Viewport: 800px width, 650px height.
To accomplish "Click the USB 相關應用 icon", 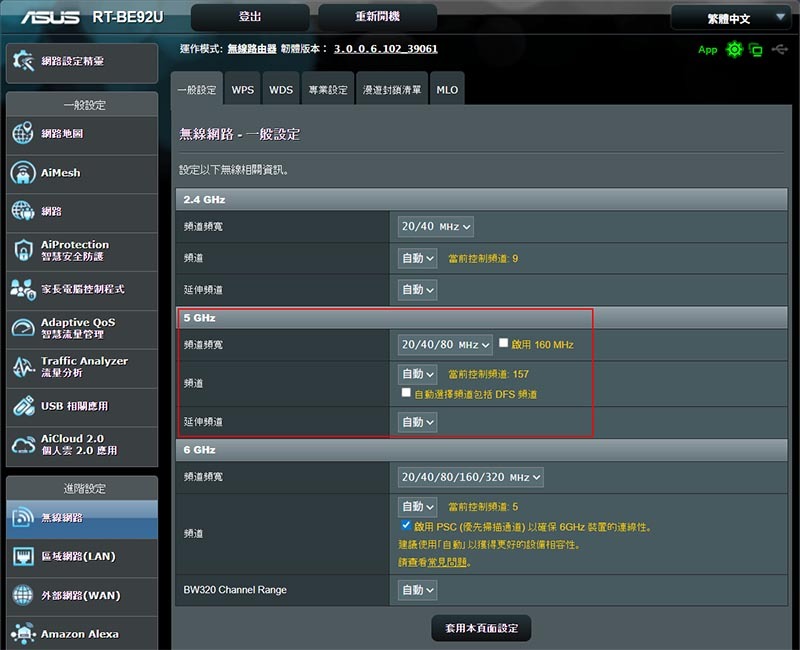I will (x=23, y=406).
